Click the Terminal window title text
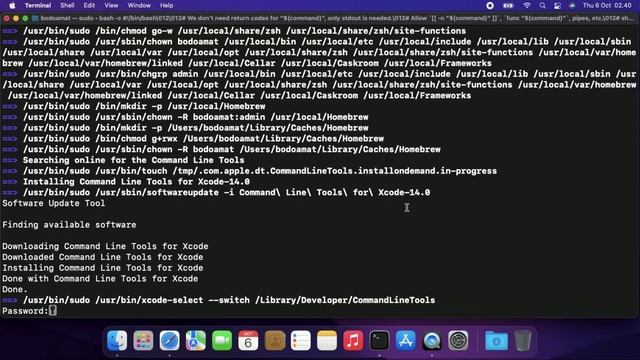 click(337, 18)
